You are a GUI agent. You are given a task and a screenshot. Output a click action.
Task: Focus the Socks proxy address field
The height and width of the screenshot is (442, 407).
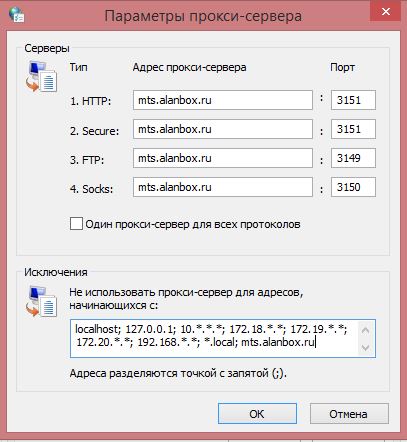(223, 187)
